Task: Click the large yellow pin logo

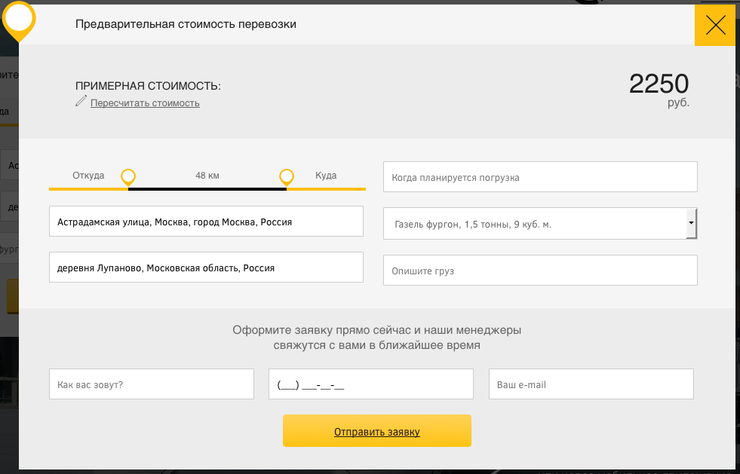Action: point(19,21)
